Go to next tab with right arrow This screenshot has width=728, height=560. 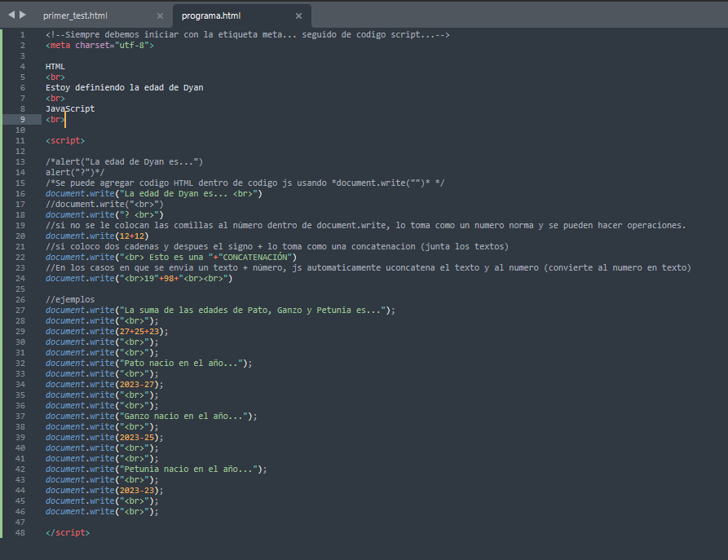22,15
